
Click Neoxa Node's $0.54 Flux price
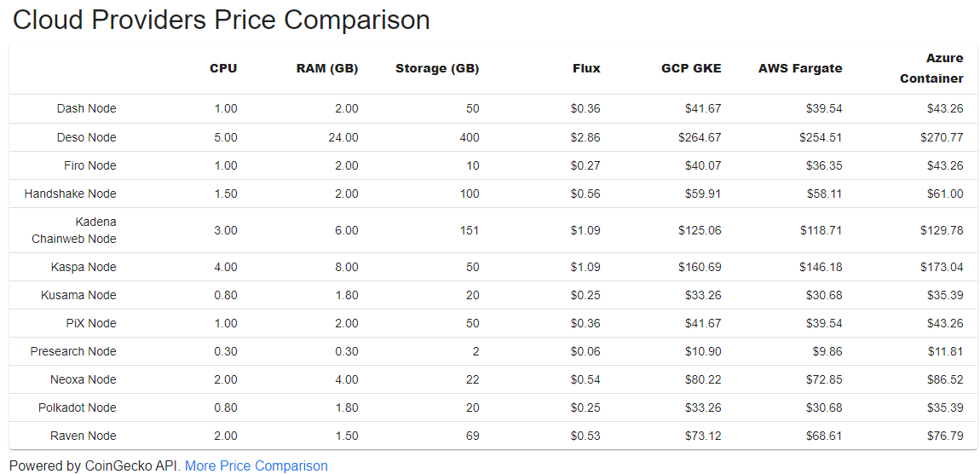tap(585, 379)
